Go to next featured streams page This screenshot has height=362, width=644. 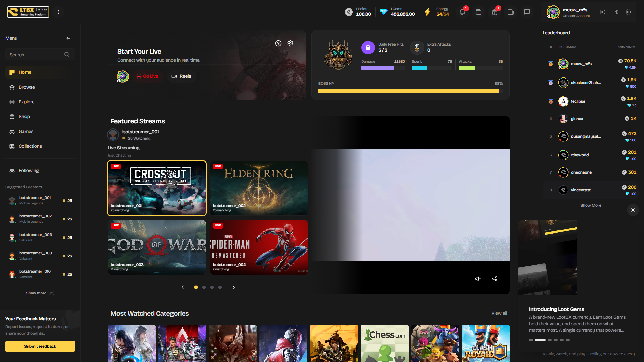click(x=234, y=287)
